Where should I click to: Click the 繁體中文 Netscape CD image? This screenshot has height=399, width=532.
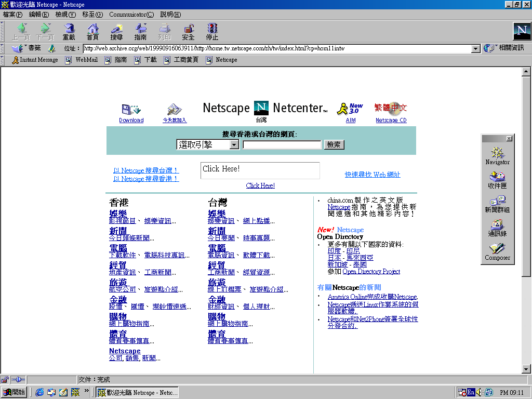(x=391, y=108)
